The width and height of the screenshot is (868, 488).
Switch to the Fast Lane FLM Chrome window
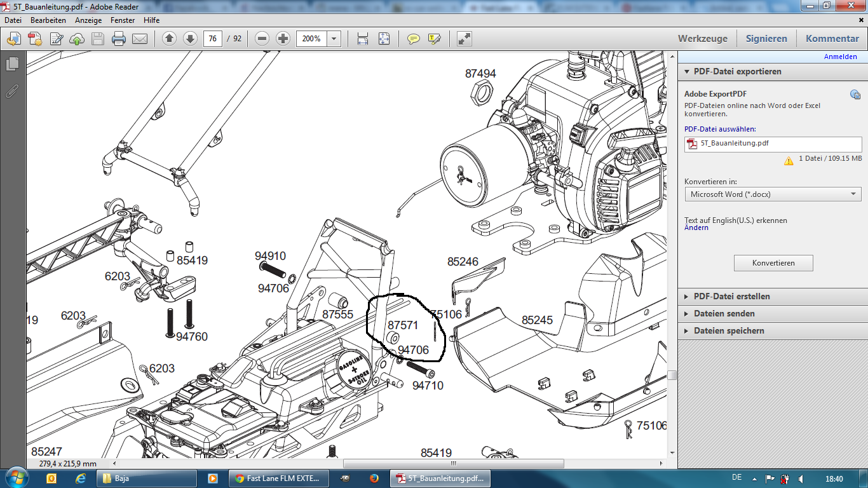279,478
